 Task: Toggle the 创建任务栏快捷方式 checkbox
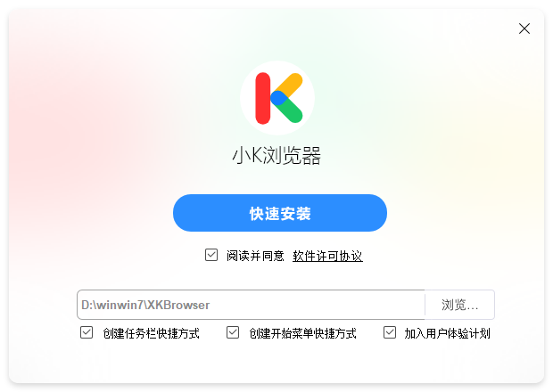tap(87, 332)
